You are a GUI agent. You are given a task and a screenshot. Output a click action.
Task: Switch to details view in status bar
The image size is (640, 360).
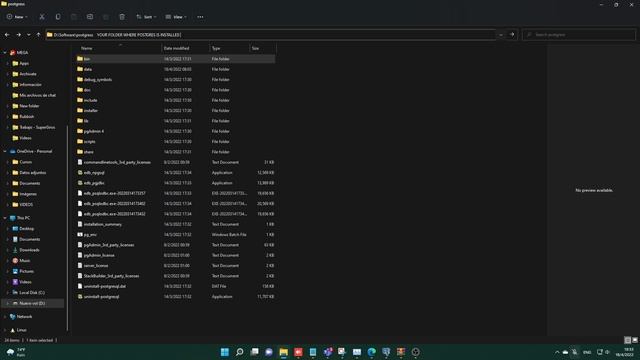coord(628,340)
